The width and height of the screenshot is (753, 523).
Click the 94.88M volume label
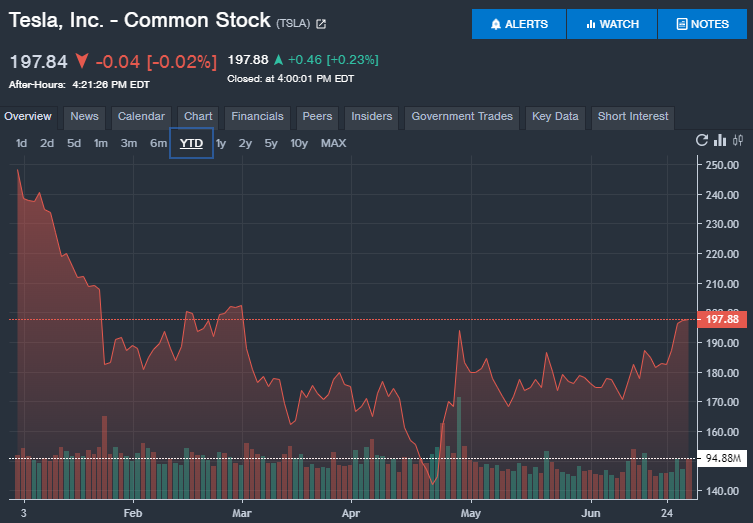click(721, 459)
